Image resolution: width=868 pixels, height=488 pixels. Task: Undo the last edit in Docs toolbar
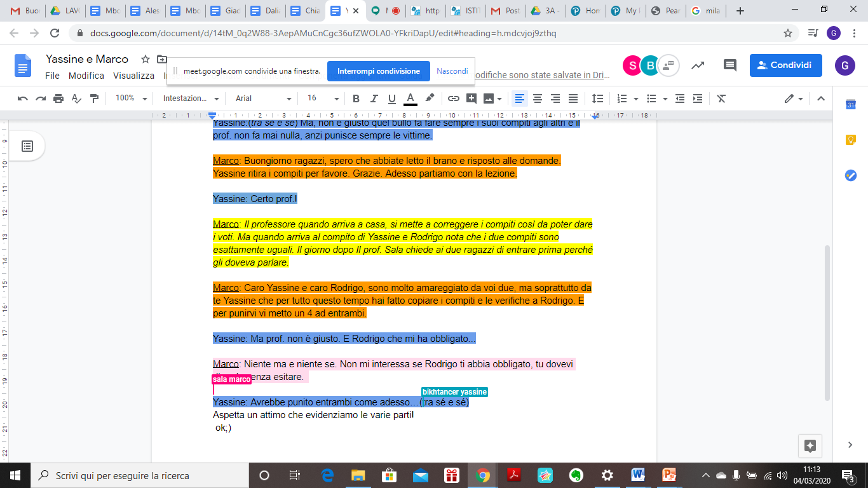(23, 98)
